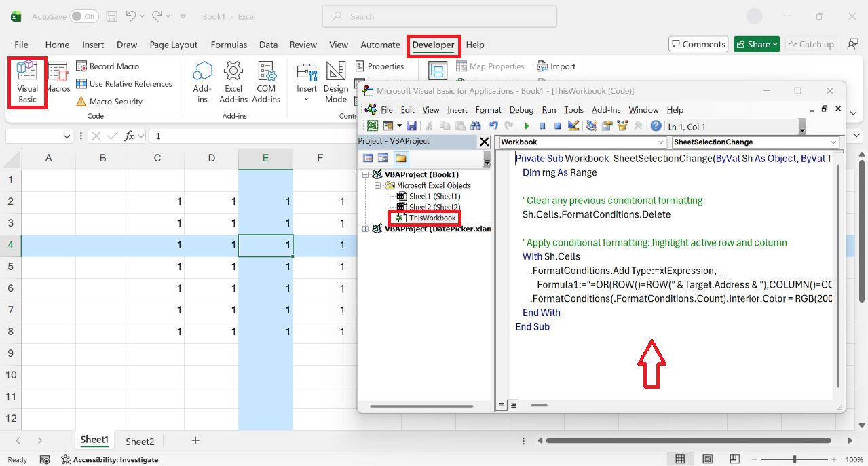The height and width of the screenshot is (466, 868).
Task: Select Sheet1 (Sheet1) in project tree
Action: (434, 196)
